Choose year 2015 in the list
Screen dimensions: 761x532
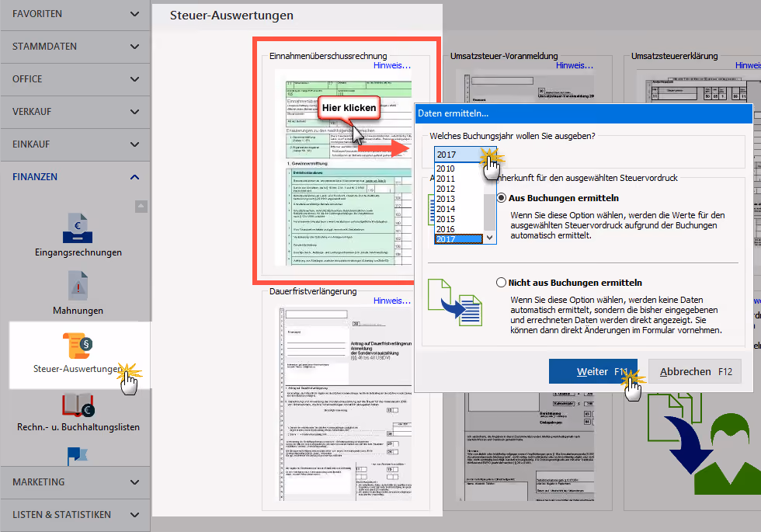[x=446, y=219]
